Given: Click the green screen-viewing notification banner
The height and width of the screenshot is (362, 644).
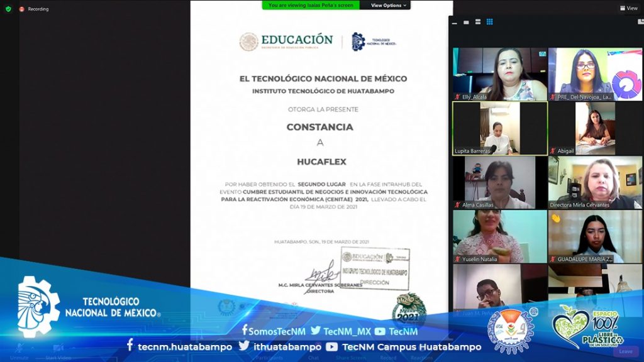Looking at the screenshot, I should [311, 5].
